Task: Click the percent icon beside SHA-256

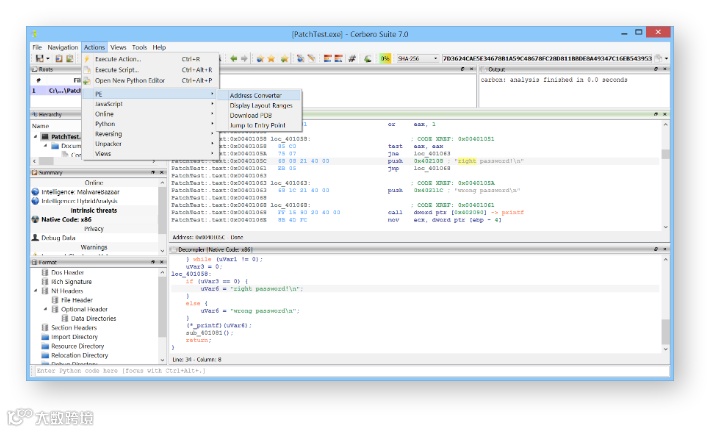Action: [385, 59]
